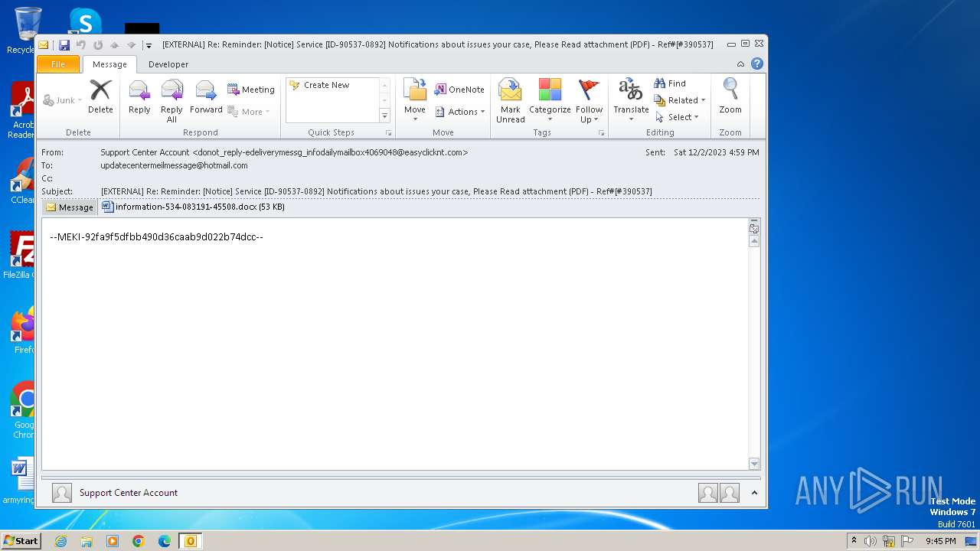Go to the previous item arrow
The image size is (980, 551).
pos(114,45)
